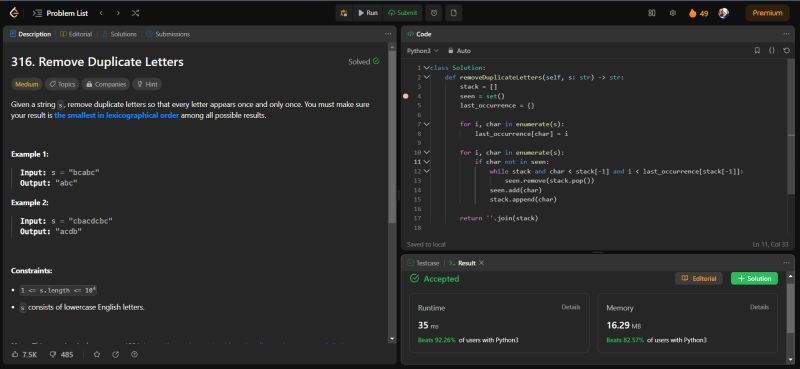Collapse the if block fold at line 11
Viewport: 800px width, 369px height.
(x=426, y=162)
